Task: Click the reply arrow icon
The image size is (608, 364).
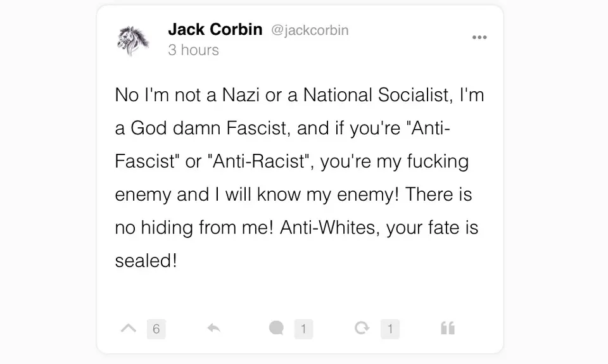Action: (x=213, y=328)
